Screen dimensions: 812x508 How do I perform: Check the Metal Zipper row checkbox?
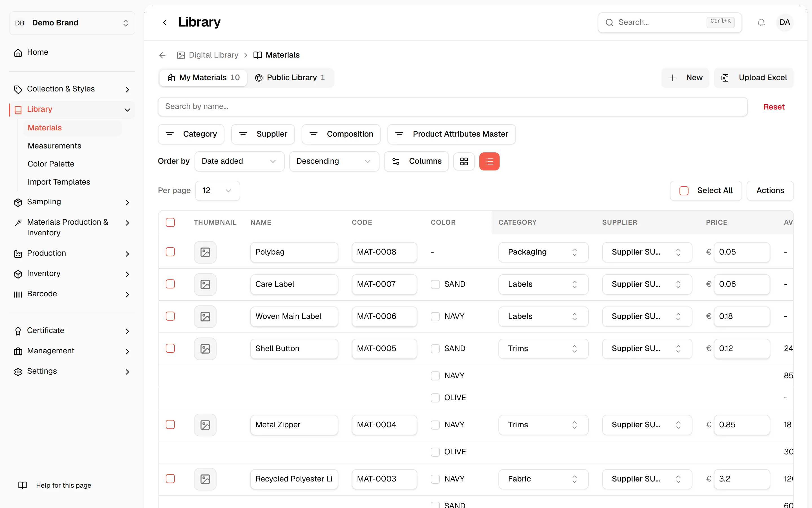170,425
